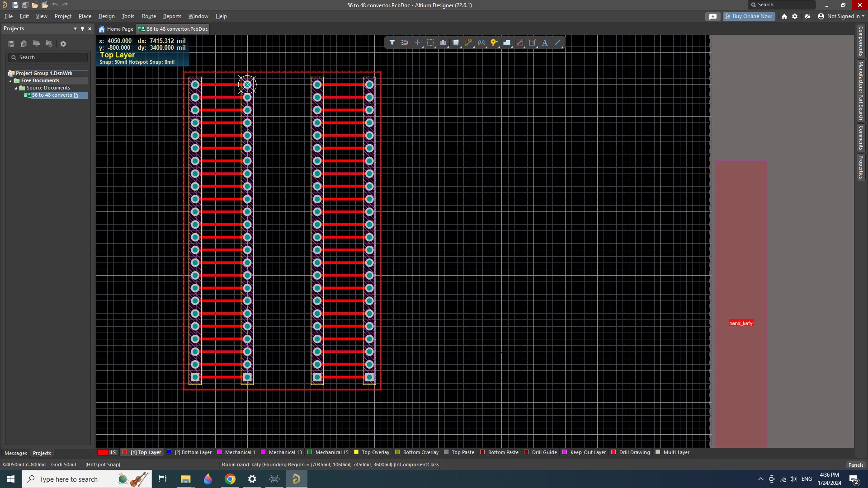Viewport: 868px width, 488px height.
Task: Toggle the Bottom Overlay layer checkbox
Action: [x=397, y=452]
